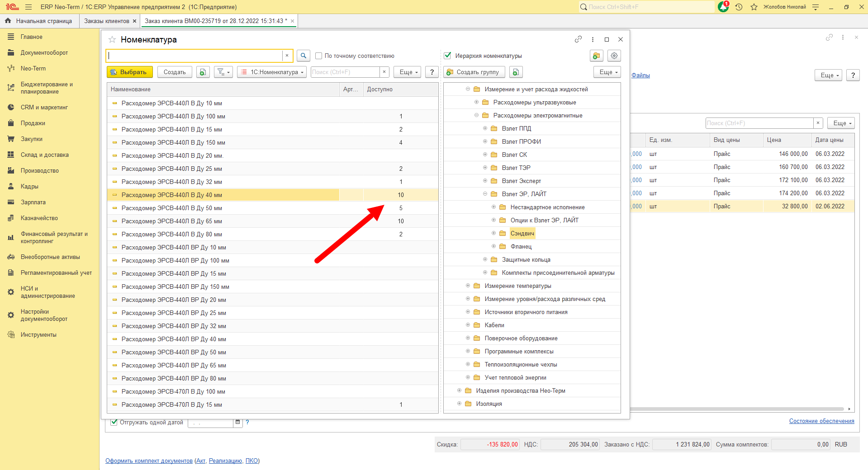
Task: Toggle По точному соответствию checkbox
Action: tap(318, 56)
